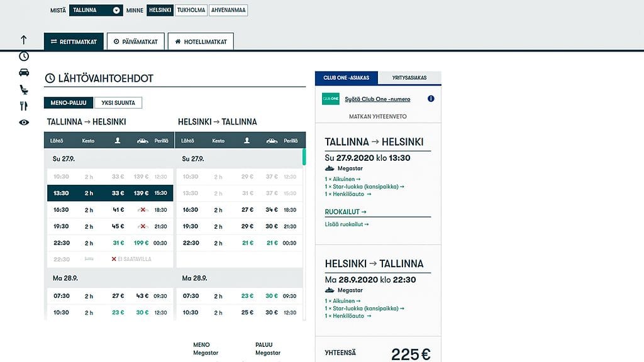Click the clock icon in sidebar
This screenshot has height=362, width=644.
(x=24, y=56)
